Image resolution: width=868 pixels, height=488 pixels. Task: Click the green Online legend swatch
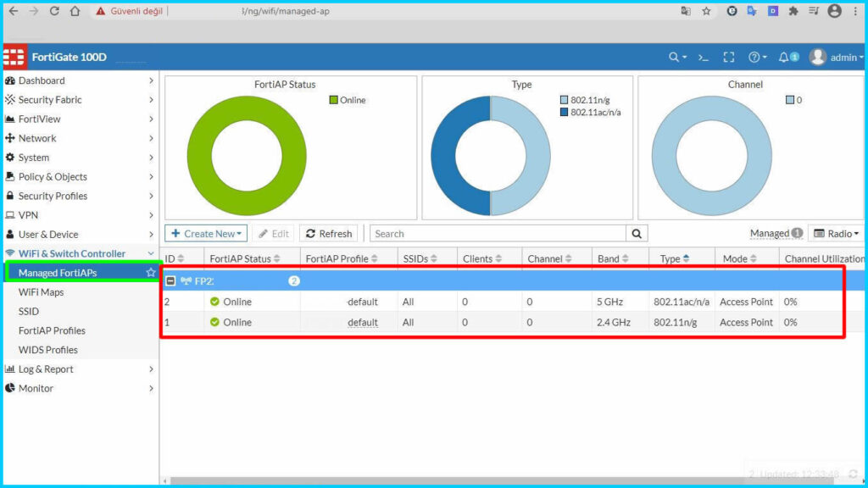pos(333,100)
